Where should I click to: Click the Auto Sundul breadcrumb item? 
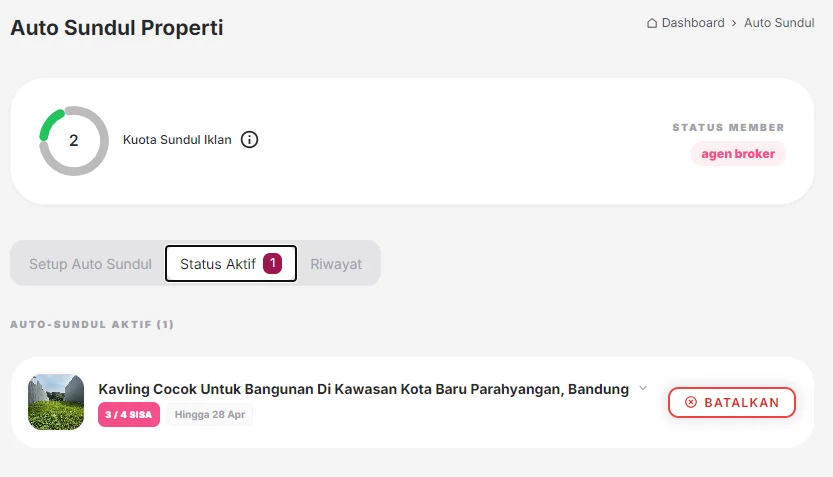tap(779, 23)
